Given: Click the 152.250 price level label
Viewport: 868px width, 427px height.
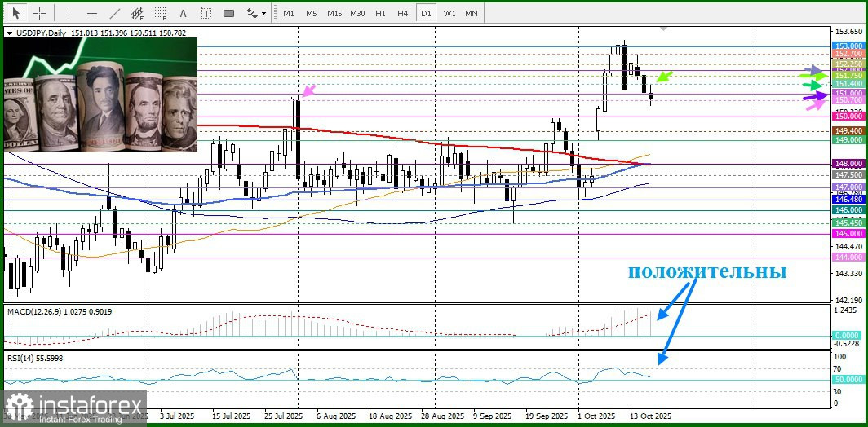Looking at the screenshot, I should pyautogui.click(x=848, y=64).
